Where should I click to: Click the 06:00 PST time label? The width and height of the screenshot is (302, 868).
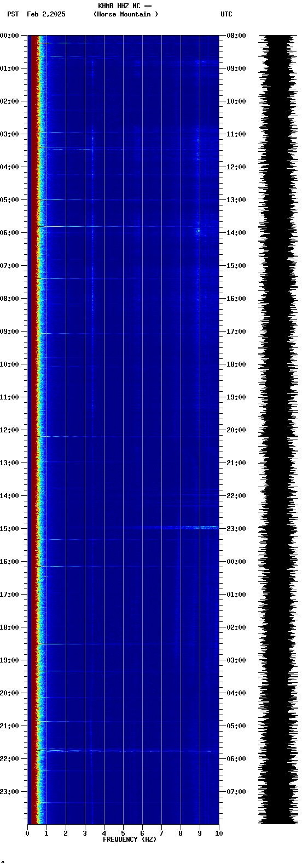point(10,233)
